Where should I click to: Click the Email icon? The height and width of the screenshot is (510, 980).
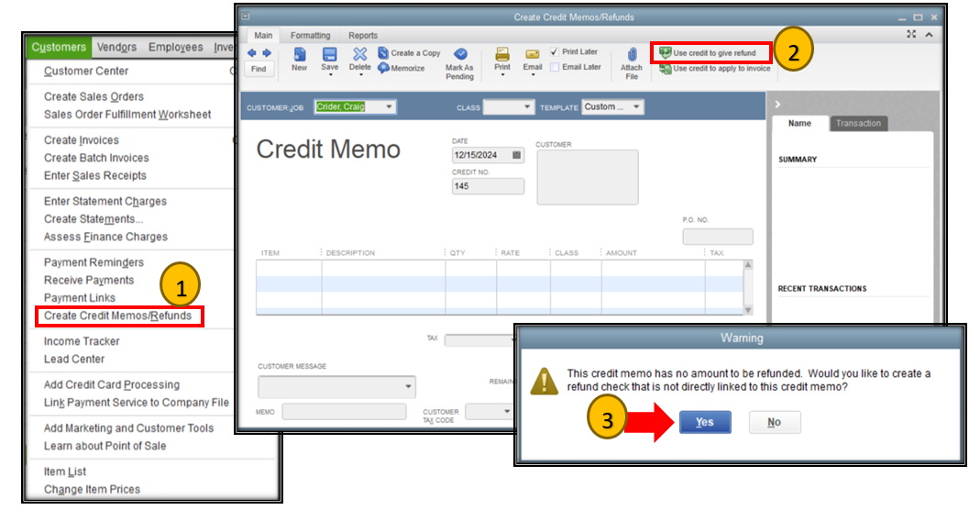tap(533, 54)
